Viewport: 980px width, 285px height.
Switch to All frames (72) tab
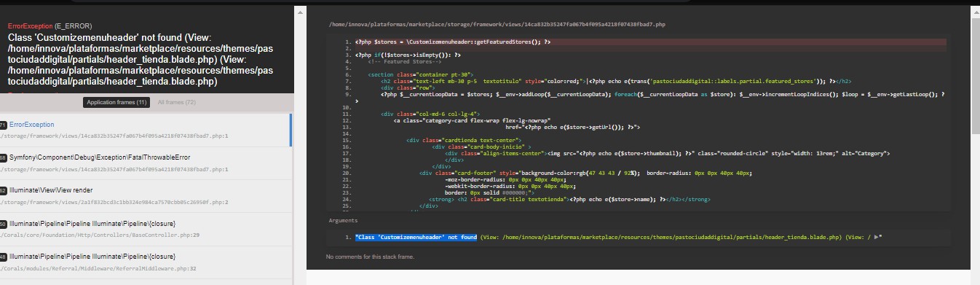(x=176, y=102)
